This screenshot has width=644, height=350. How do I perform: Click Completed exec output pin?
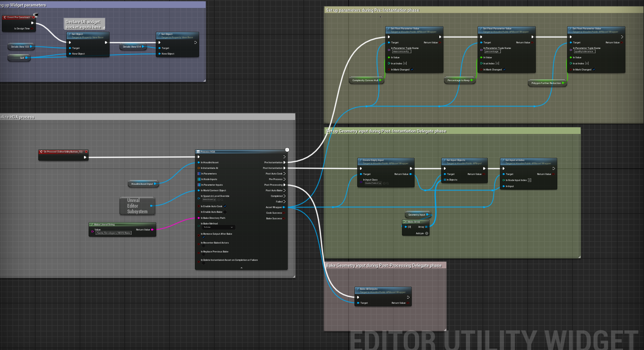click(285, 196)
